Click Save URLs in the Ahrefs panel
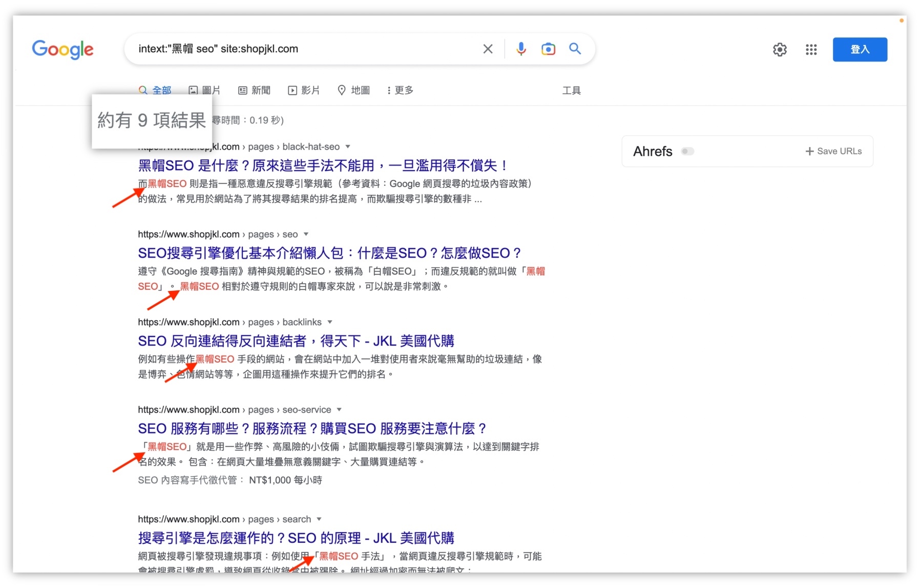This screenshot has height=588, width=922. 833,151
